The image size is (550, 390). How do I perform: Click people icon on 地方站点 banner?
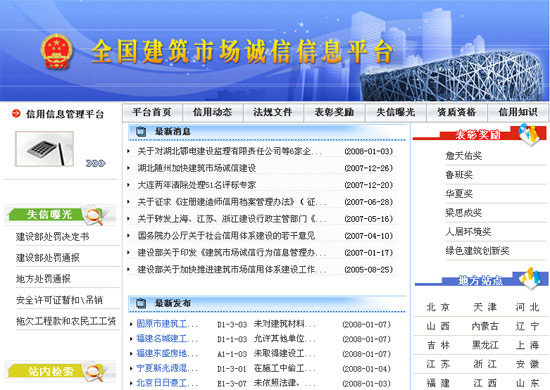530,278
